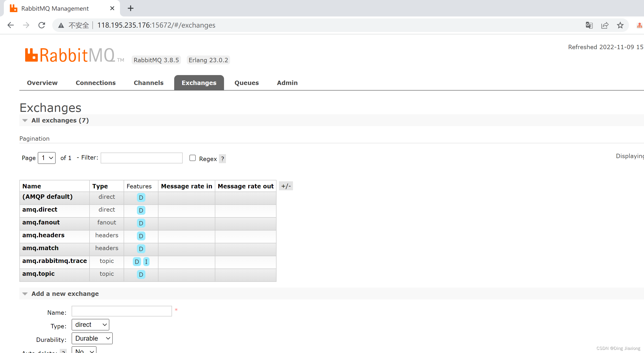Reload the page with refresh icon

[x=42, y=25]
